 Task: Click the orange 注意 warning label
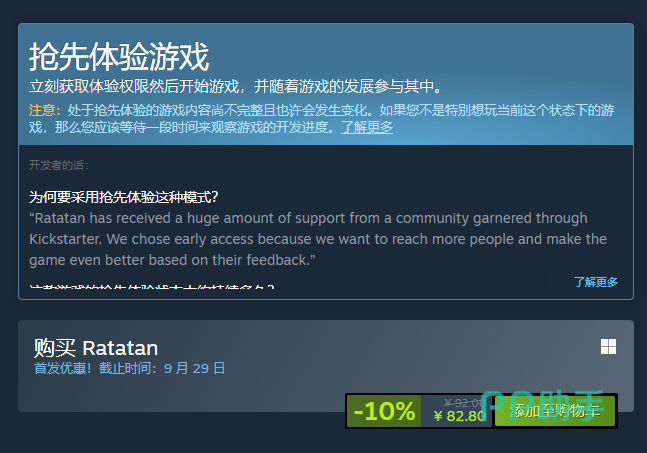tap(45, 110)
